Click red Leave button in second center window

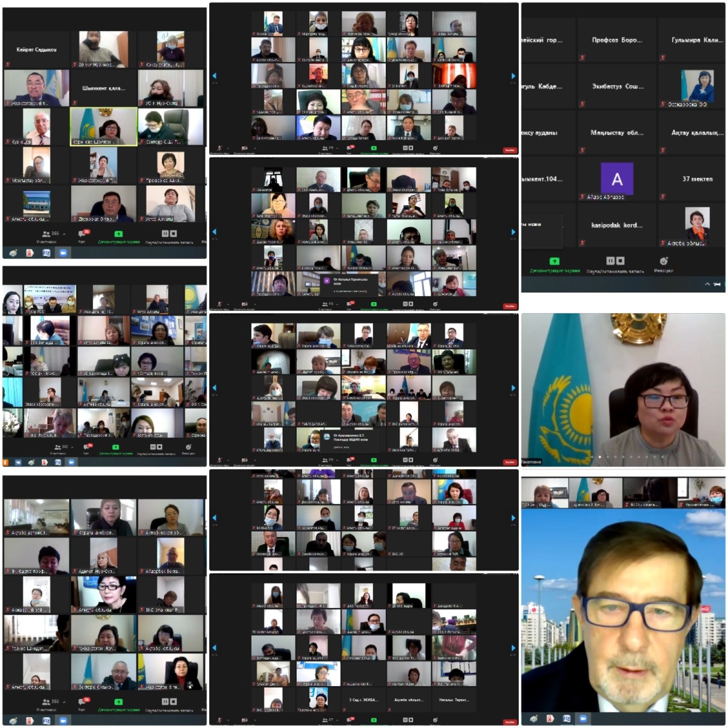pos(510,306)
